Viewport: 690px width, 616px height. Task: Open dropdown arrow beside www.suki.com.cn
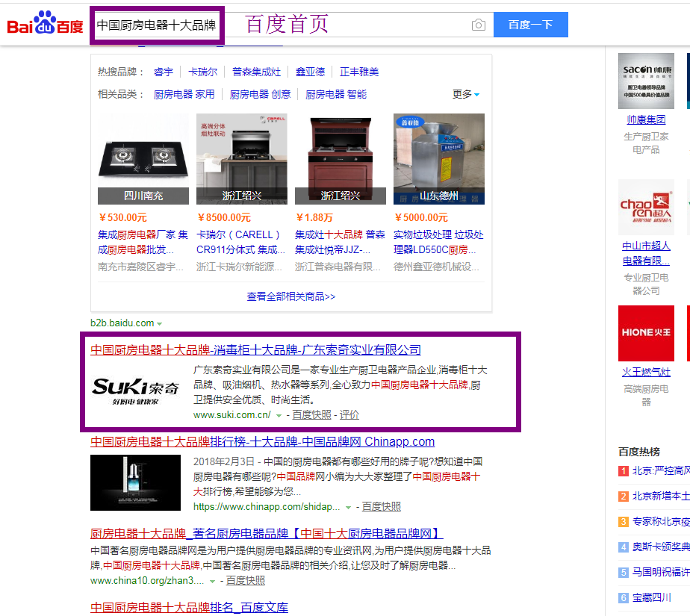tap(279, 415)
